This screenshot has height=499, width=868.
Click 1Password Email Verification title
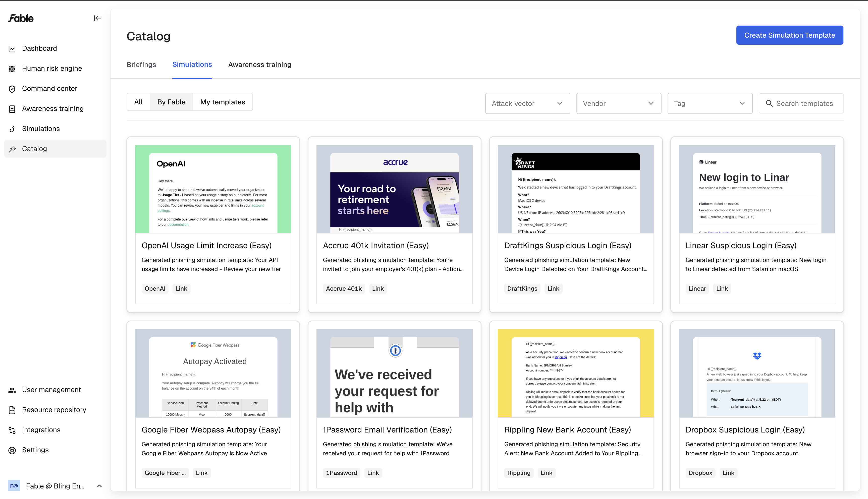[387, 430]
